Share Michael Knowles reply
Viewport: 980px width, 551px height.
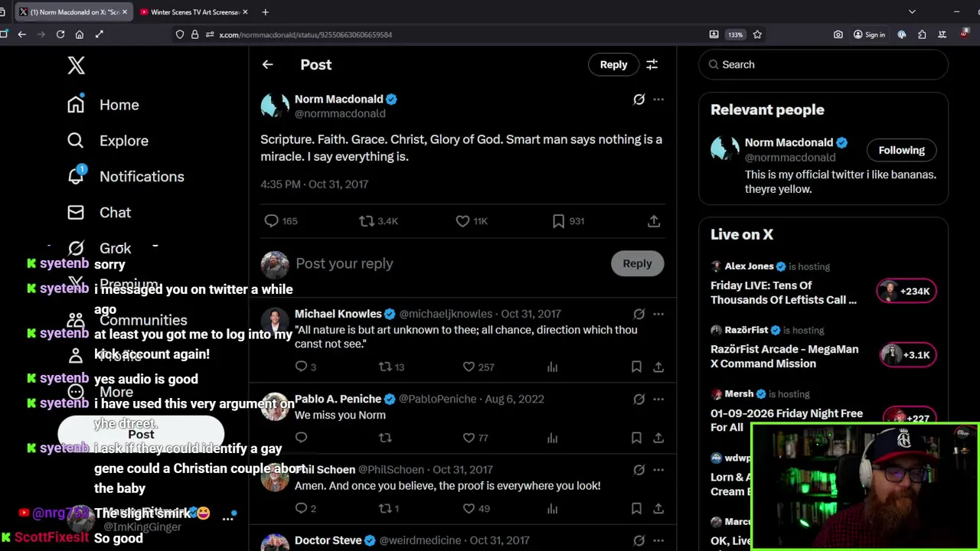coord(658,367)
